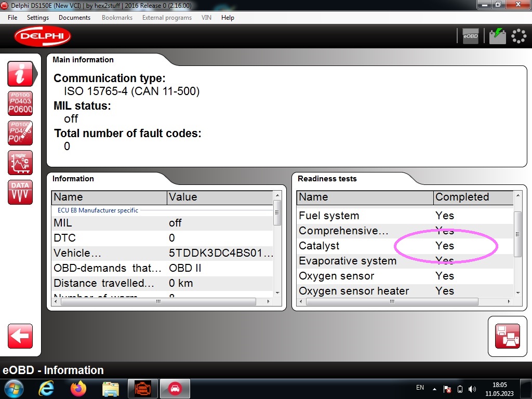Click the battery voltage status icon
This screenshot has height=399, width=532.
coord(497,36)
